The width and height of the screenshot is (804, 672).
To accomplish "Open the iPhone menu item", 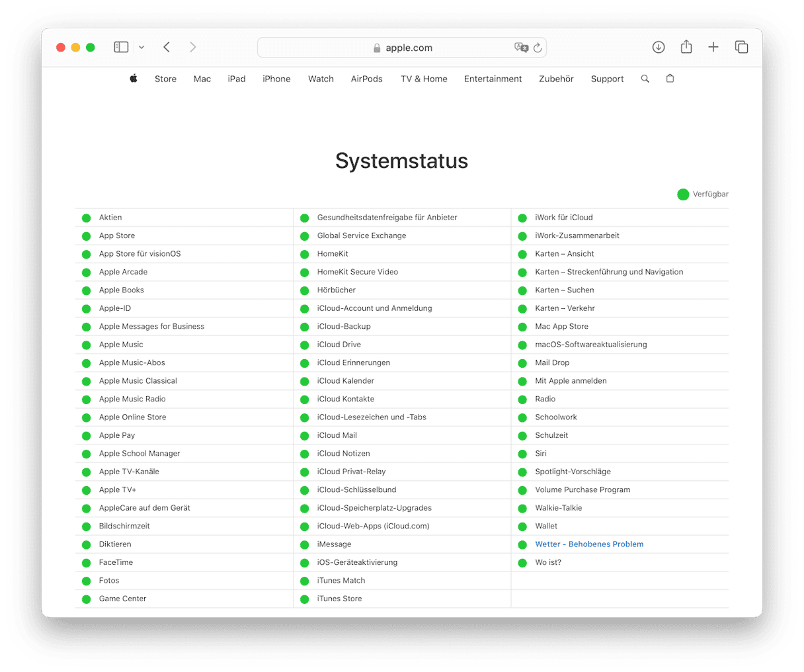I will (276, 79).
